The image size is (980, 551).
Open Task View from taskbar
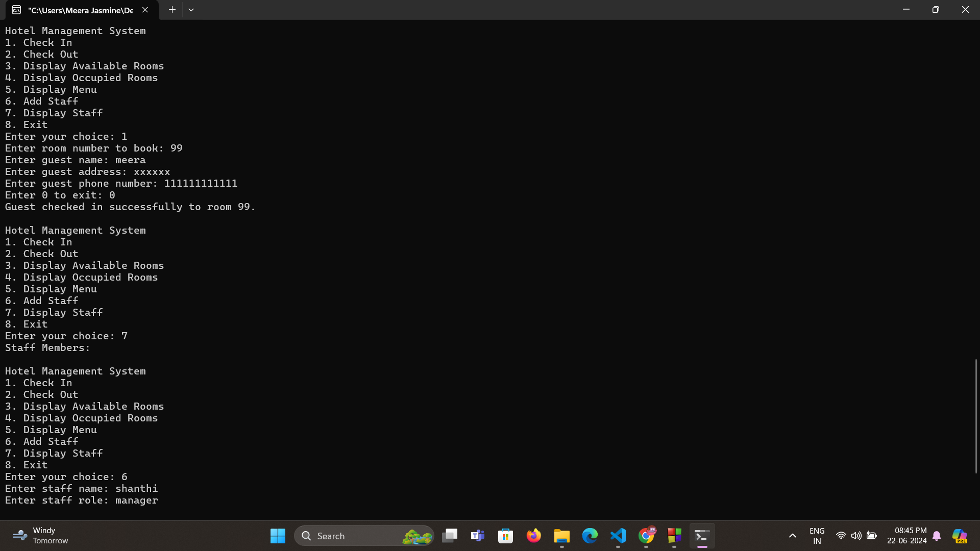pos(450,536)
